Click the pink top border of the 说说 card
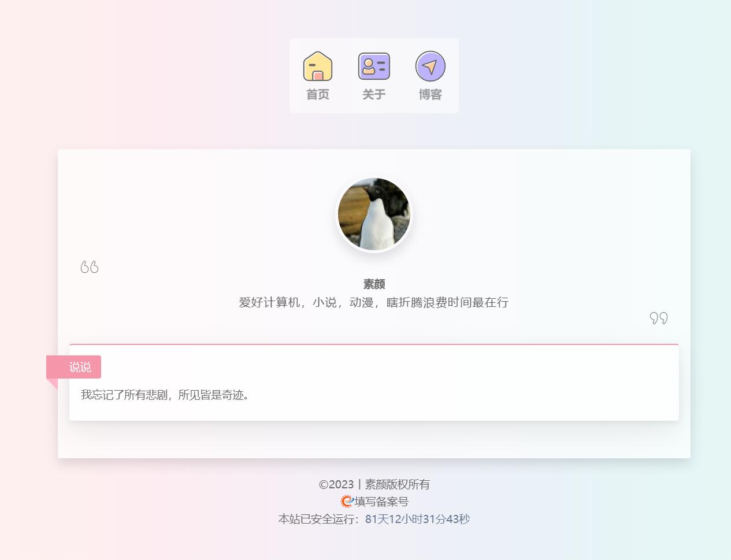Image resolution: width=731 pixels, height=560 pixels. coord(374,344)
